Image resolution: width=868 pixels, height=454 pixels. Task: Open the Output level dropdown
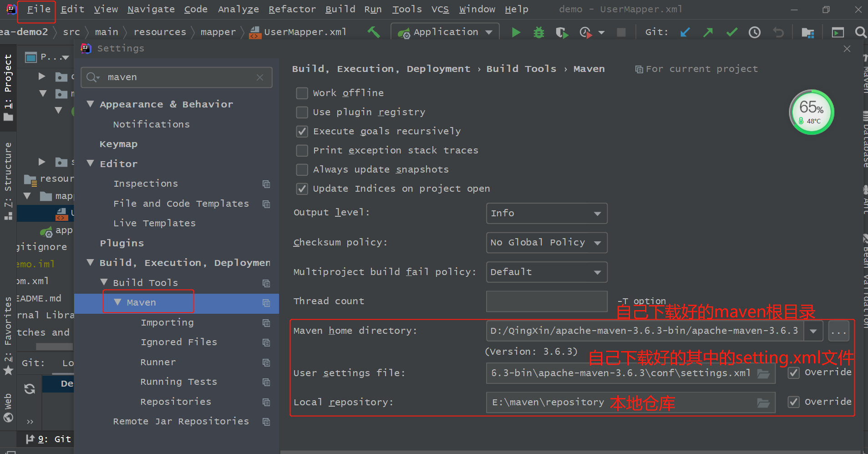[x=547, y=214]
